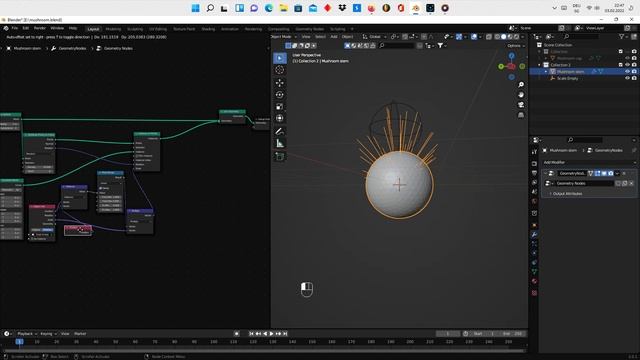Click the viewport pan hand icon
This screenshot has width=640, height=360.
[x=521, y=95]
